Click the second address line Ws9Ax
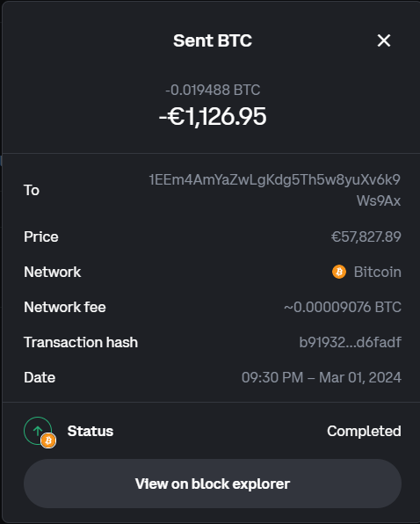Screen dimensions: 420x524 379,200
